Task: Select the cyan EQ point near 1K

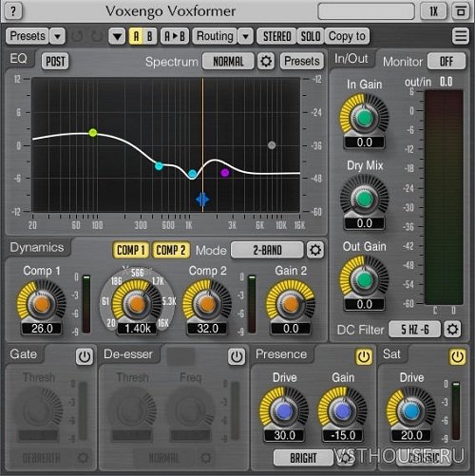Action: coord(192,174)
